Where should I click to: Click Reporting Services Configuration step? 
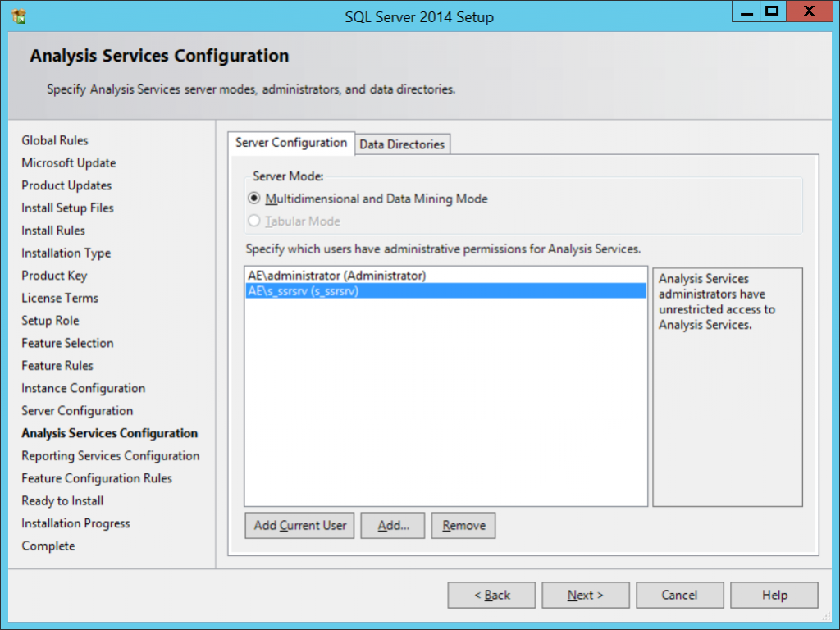point(110,455)
